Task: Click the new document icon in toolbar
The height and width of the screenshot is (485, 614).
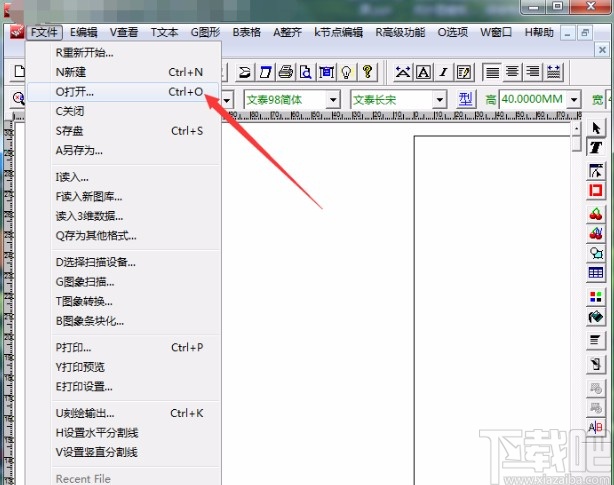Action: tap(18, 72)
